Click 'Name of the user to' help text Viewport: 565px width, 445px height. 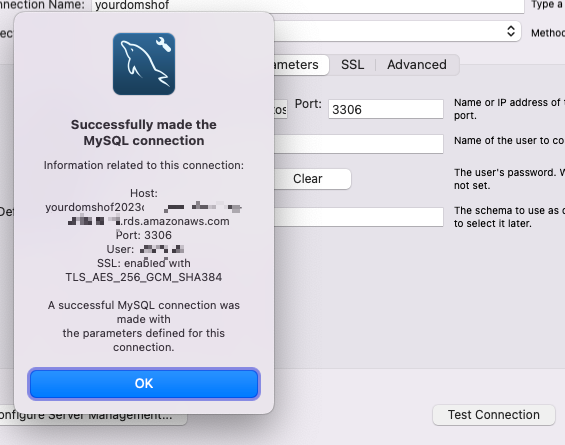pos(509,141)
